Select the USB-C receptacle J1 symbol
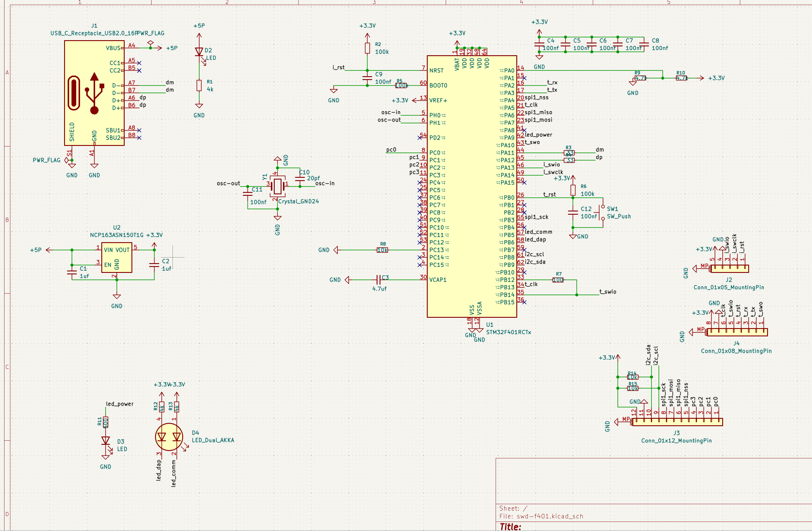This screenshot has height=531, width=812. tap(94, 93)
